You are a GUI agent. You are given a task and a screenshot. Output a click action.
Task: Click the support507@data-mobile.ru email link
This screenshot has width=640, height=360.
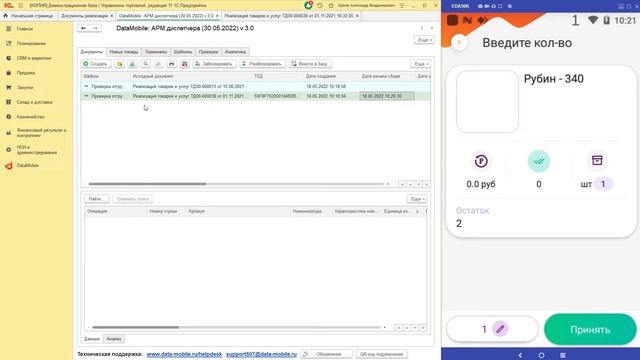click(261, 354)
